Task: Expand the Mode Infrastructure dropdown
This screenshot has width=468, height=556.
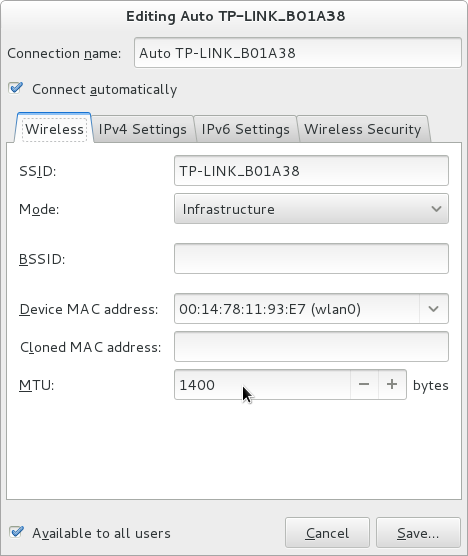Action: (311, 208)
